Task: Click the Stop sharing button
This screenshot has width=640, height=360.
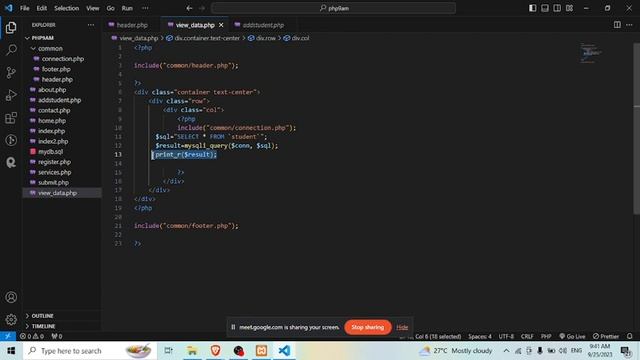Action: coord(367,327)
